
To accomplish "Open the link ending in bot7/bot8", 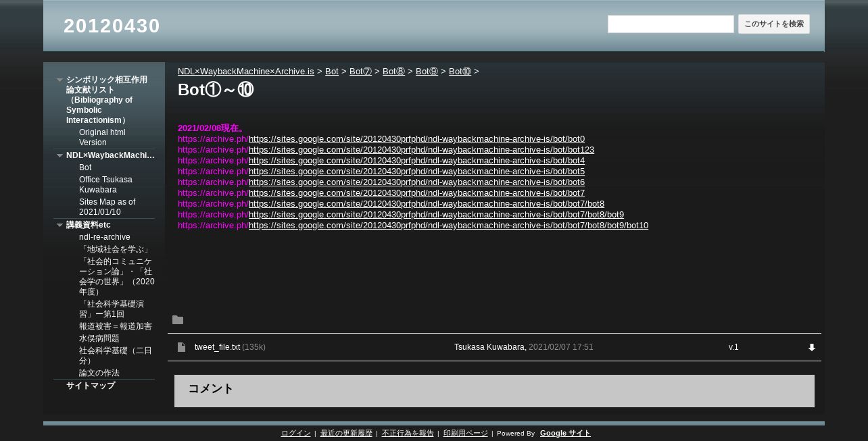I will pos(427,204).
